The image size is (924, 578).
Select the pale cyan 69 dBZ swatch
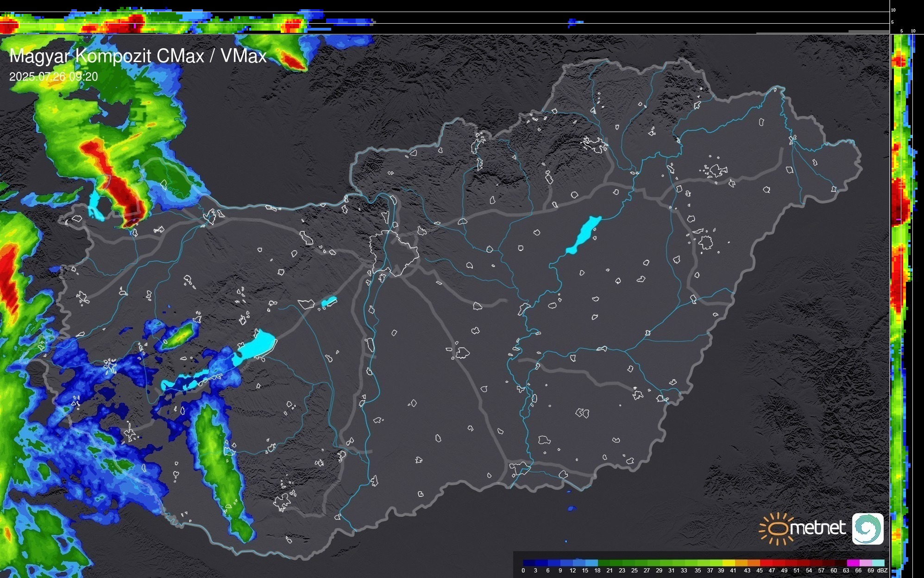pos(878,563)
